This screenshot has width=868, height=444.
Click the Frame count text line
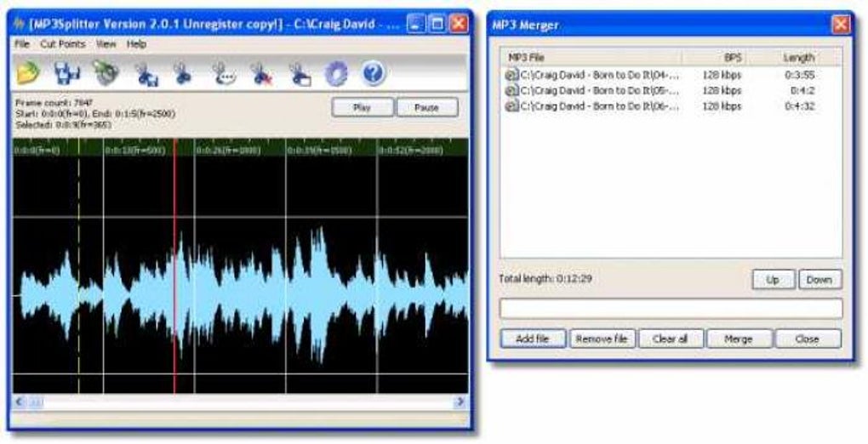click(54, 102)
